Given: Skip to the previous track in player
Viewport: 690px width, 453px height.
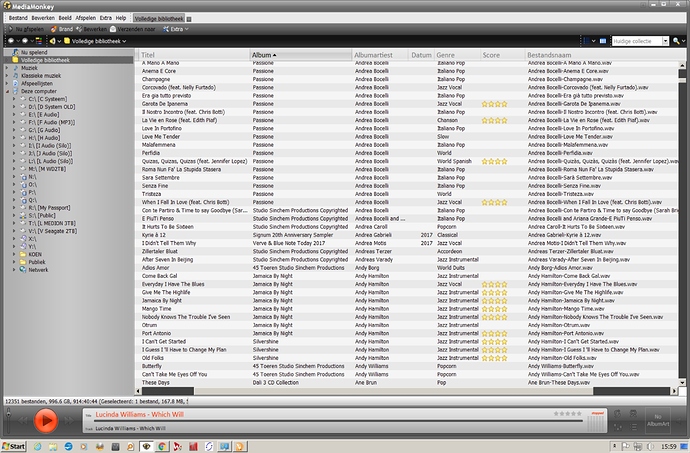Looking at the screenshot, I should point(23,420).
